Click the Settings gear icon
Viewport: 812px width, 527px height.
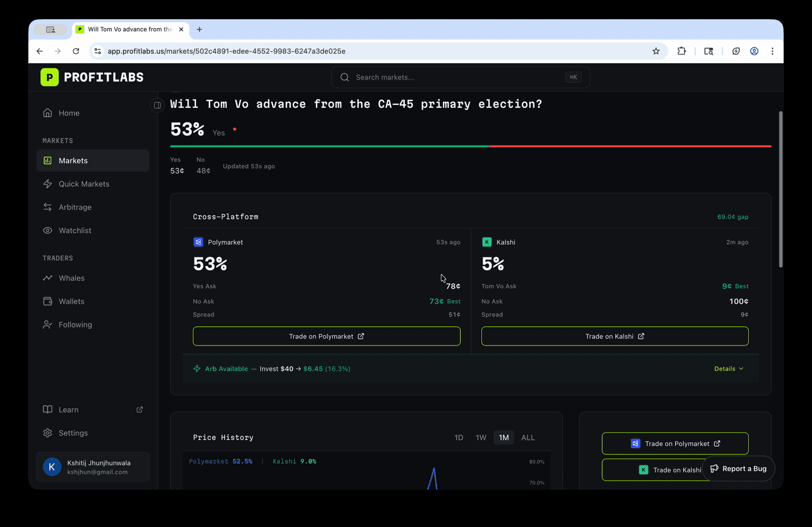48,433
